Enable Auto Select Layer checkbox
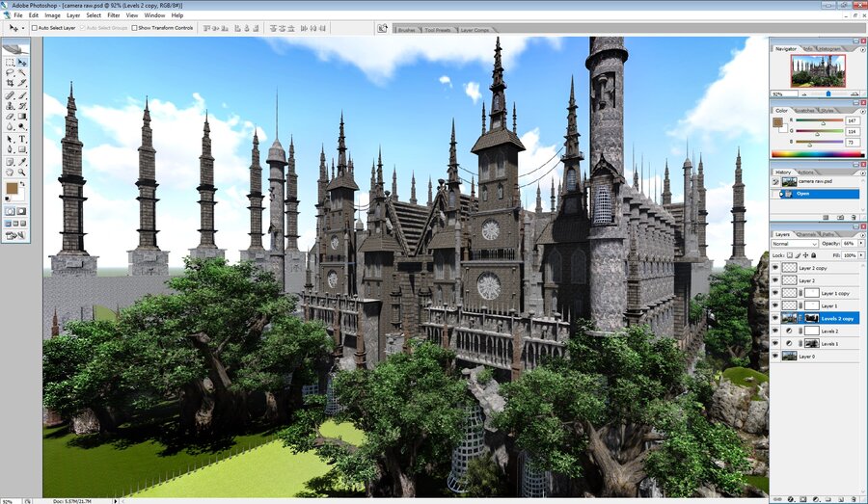 tap(35, 28)
